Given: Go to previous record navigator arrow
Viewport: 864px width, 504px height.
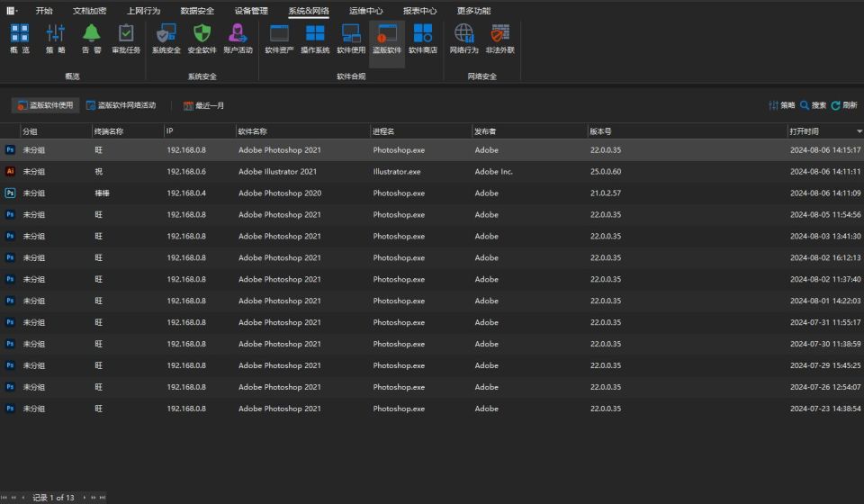Looking at the screenshot, I should point(23,498).
